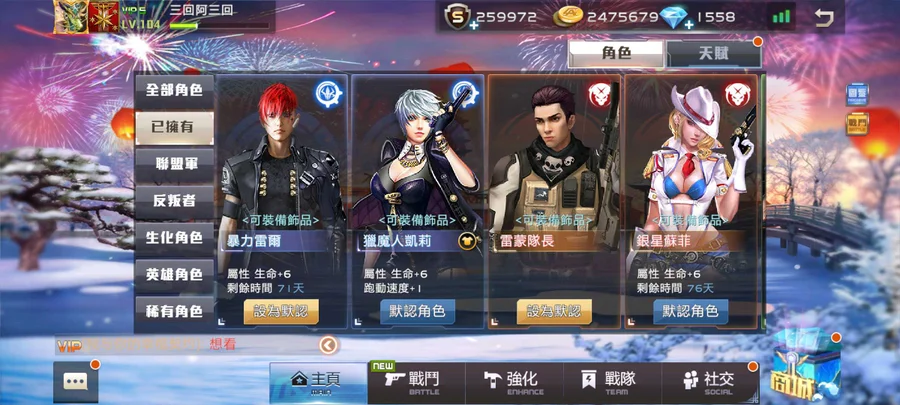Select the 角色 tab
Viewport: 900px width, 405px height.
click(616, 54)
